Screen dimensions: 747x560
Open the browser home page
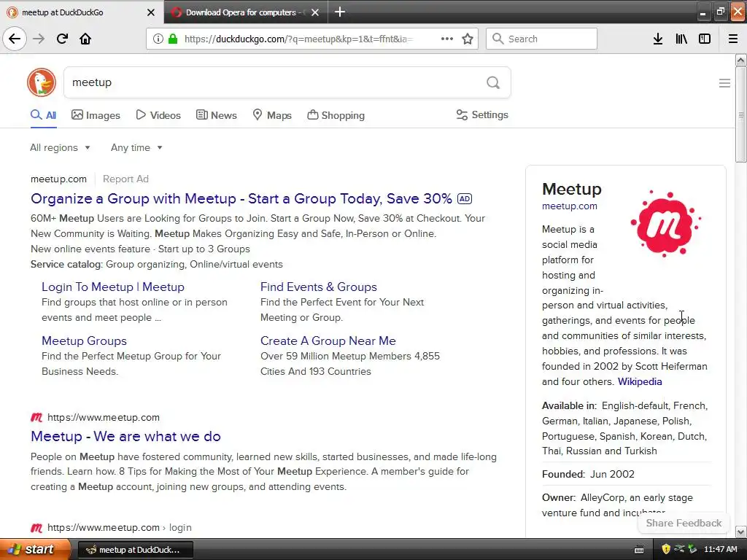coord(85,39)
